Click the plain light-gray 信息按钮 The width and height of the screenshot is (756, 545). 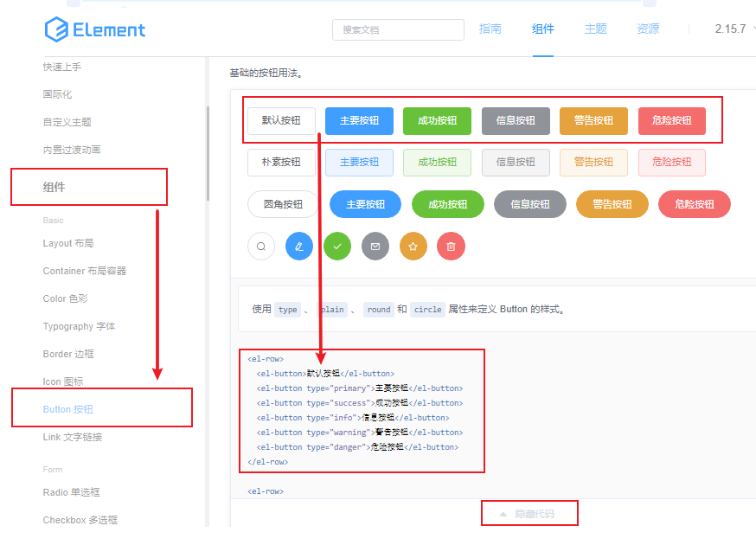[x=516, y=163]
